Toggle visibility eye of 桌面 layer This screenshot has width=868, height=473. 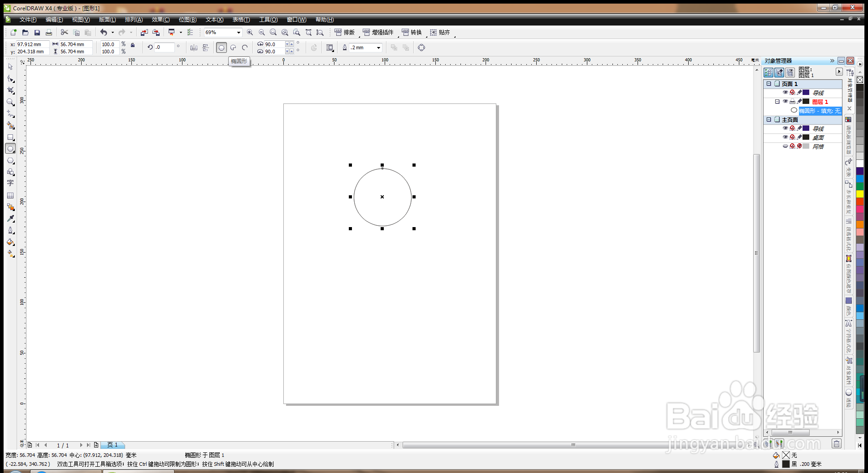(785, 138)
